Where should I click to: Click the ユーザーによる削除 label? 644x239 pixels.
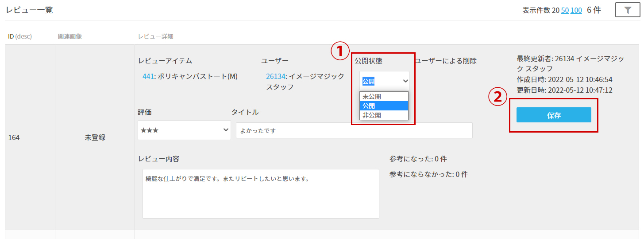tap(446, 61)
